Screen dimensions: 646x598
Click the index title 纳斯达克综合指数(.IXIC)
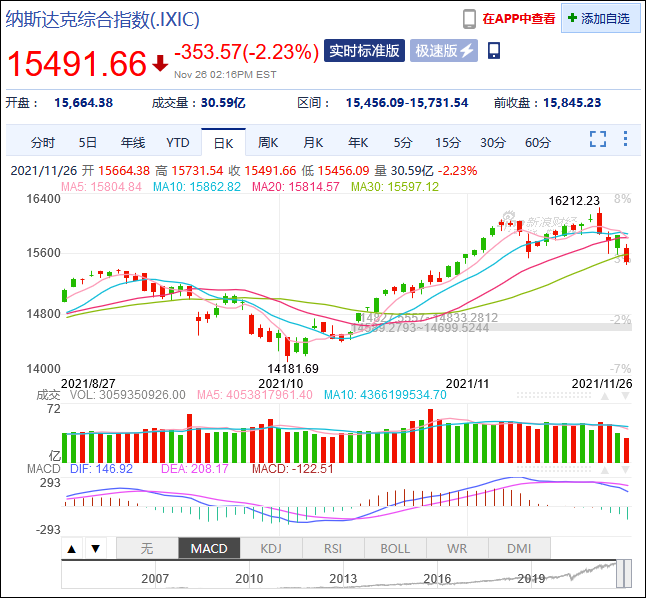point(103,19)
